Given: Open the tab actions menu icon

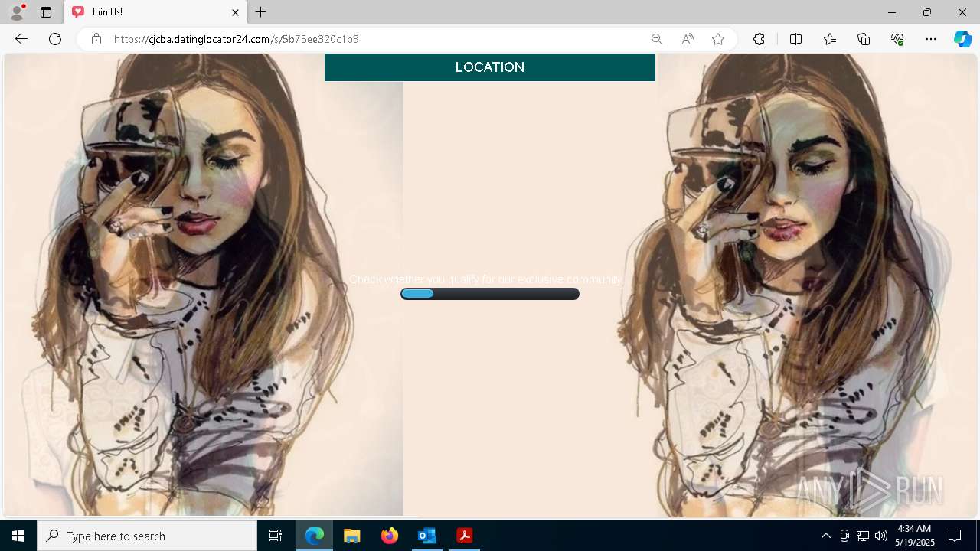Looking at the screenshot, I should 46,12.
